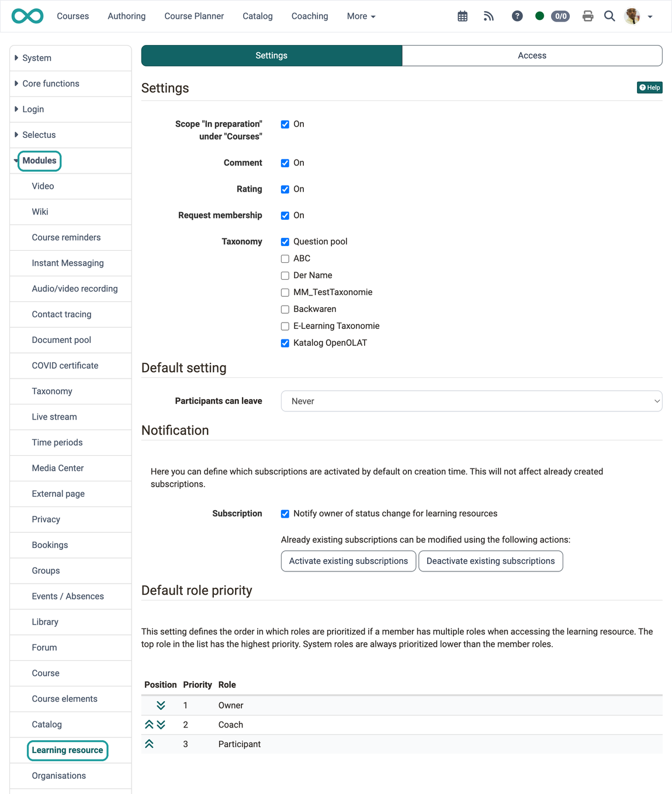Move Owner role down one position
672x794 pixels.
tap(161, 705)
